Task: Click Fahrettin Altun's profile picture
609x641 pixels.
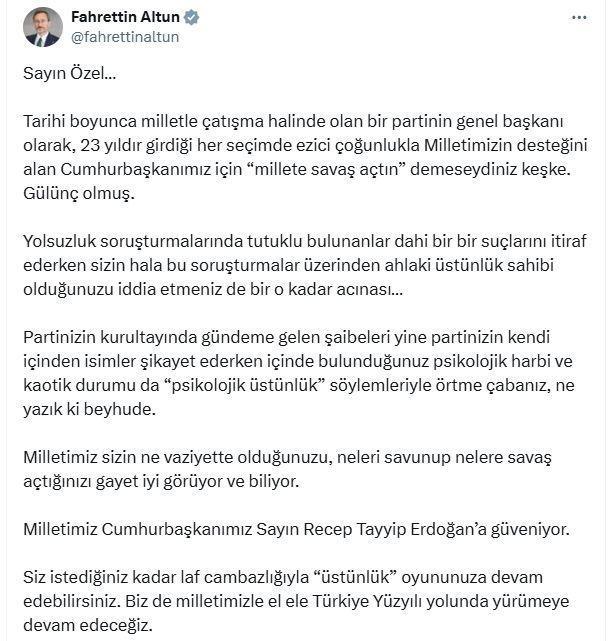Action: 42,26
